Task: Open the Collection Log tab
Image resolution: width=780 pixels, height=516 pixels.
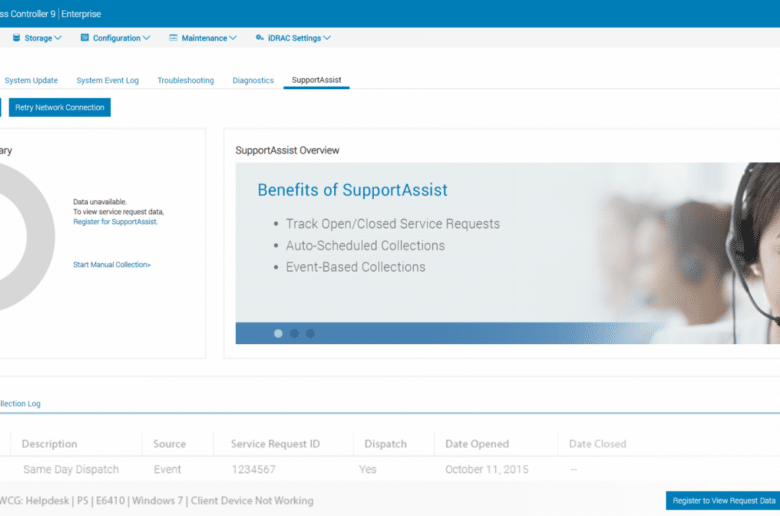Action: point(20,404)
